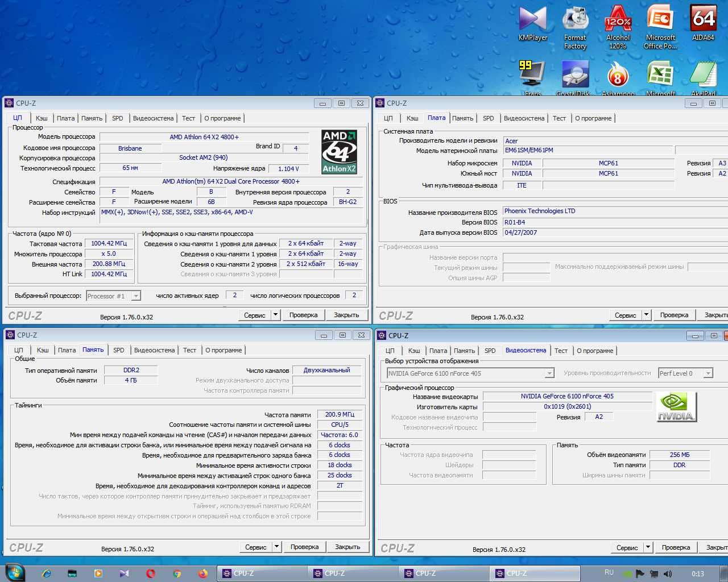Launch AIDA64 from the desktop
This screenshot has height=582, width=728.
coord(703,24)
